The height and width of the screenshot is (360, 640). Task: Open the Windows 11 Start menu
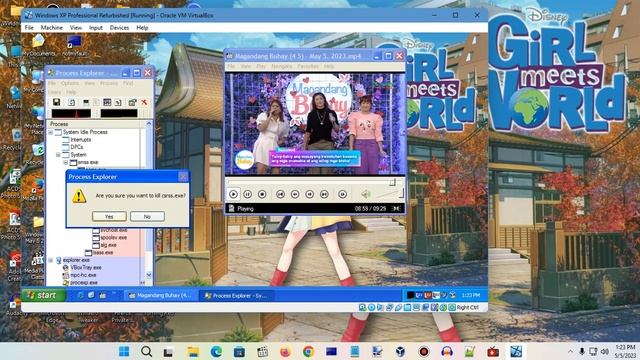click(x=124, y=351)
